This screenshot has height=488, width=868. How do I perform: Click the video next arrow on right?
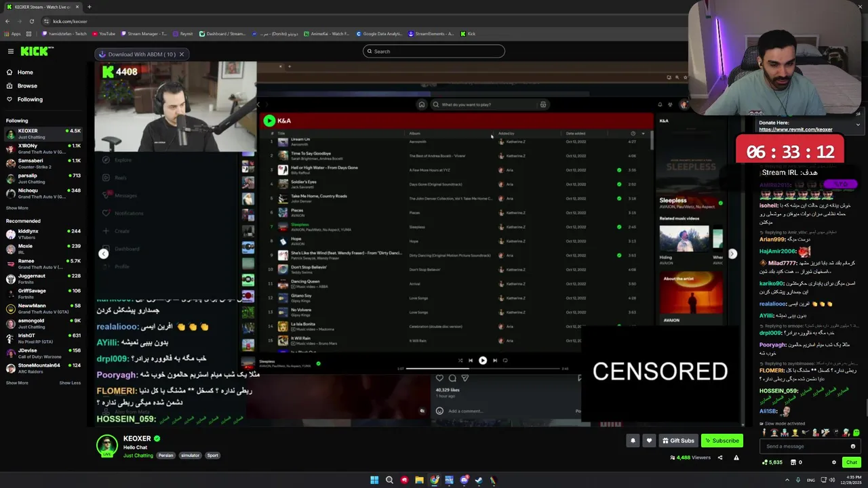pyautogui.click(x=732, y=253)
